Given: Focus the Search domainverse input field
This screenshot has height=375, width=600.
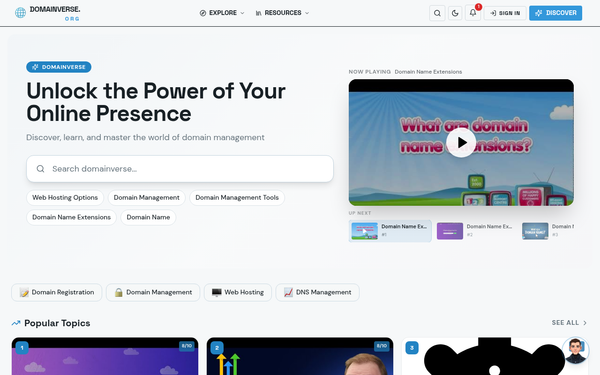Looking at the screenshot, I should point(180,169).
